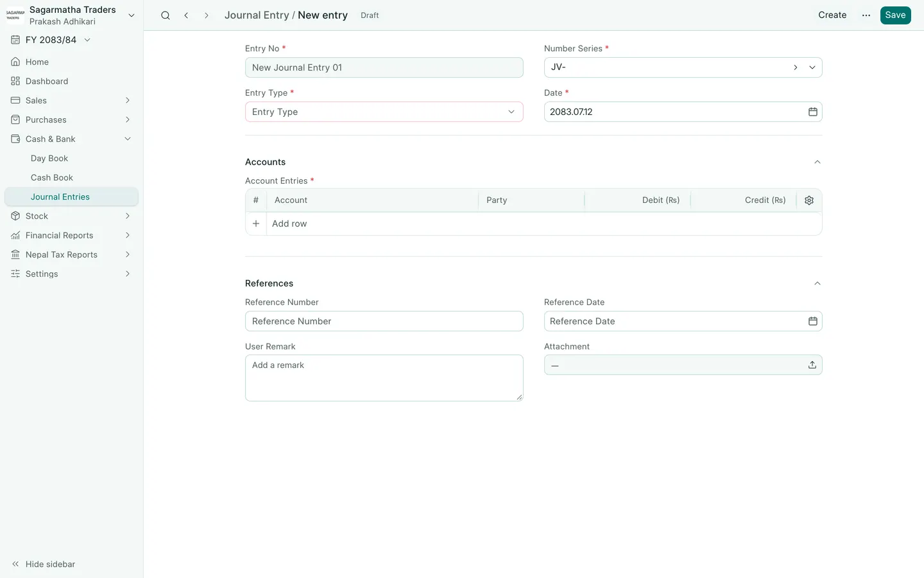924x578 pixels.
Task: Open the Entry Type dropdown
Action: (384, 112)
